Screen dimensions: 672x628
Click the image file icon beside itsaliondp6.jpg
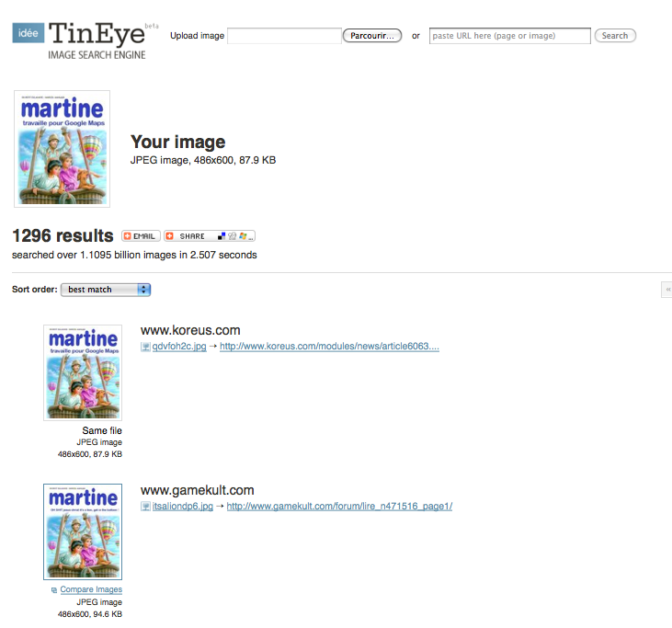145,507
